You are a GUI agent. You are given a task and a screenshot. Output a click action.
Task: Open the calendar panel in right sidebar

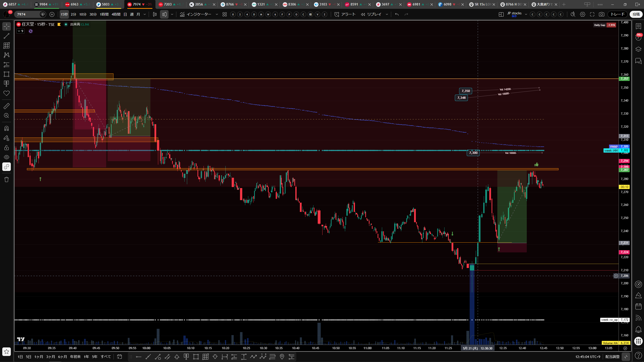click(x=638, y=306)
